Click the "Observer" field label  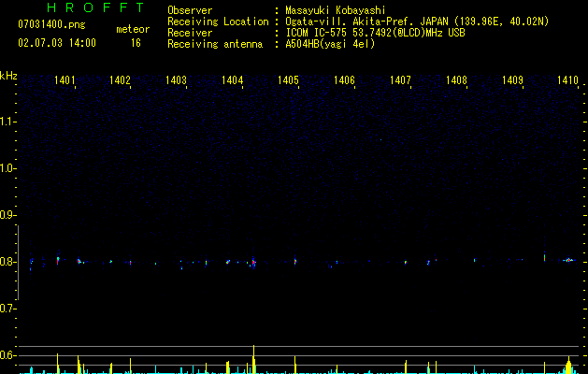pyautogui.click(x=190, y=10)
